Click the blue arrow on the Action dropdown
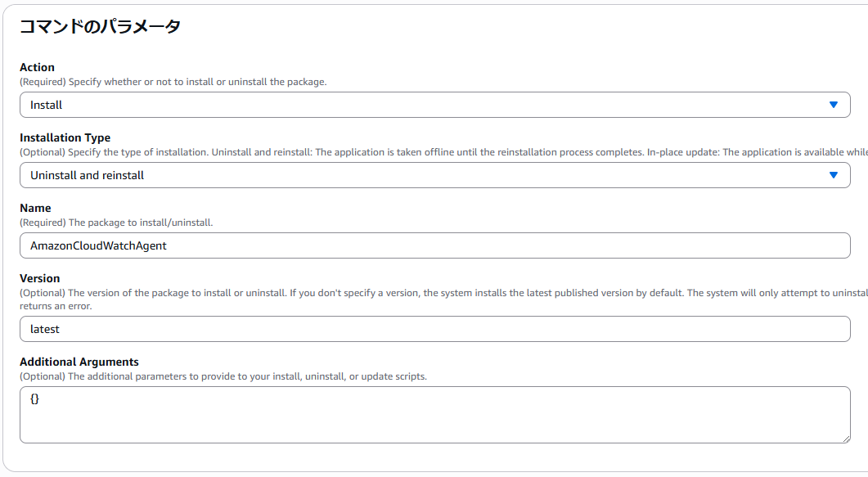868x477 pixels. (833, 105)
